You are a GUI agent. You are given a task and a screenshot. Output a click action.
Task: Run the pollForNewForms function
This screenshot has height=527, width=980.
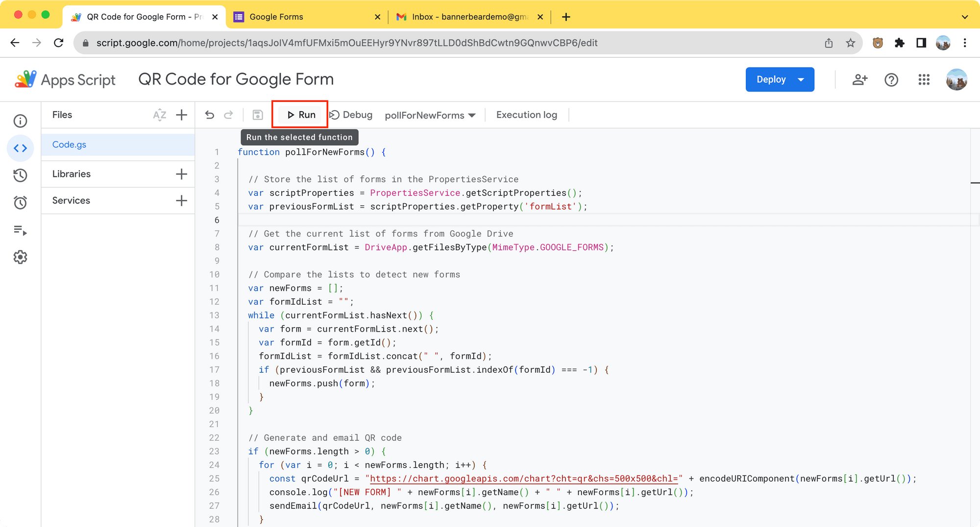pyautogui.click(x=300, y=114)
